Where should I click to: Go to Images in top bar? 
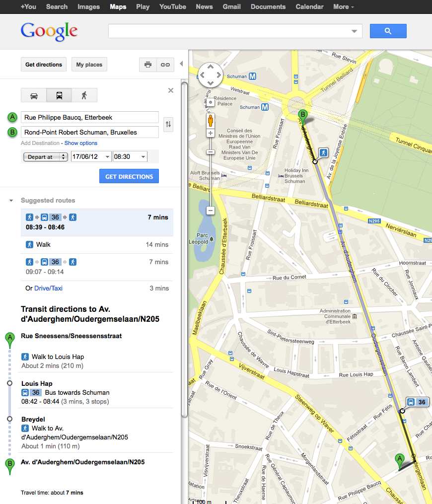pyautogui.click(x=88, y=7)
